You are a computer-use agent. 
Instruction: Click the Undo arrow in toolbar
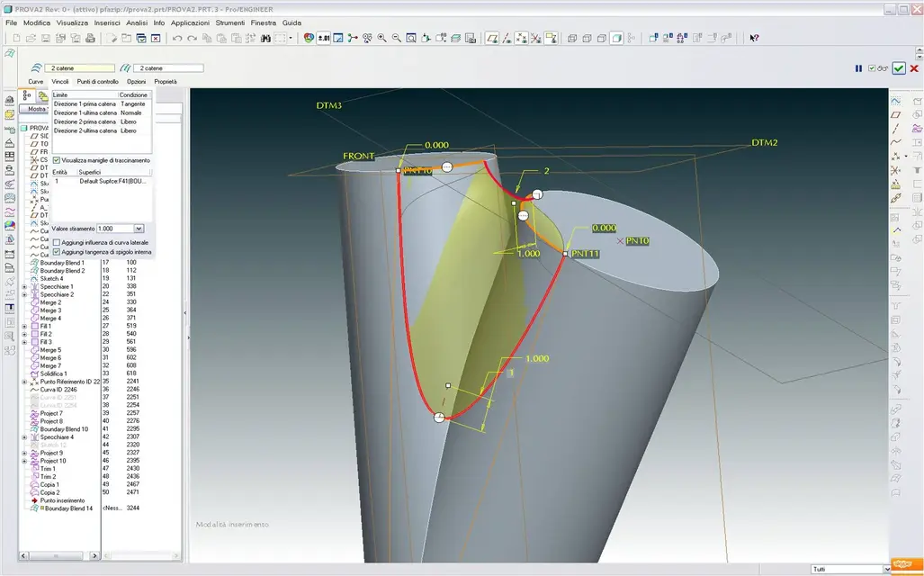(x=177, y=39)
